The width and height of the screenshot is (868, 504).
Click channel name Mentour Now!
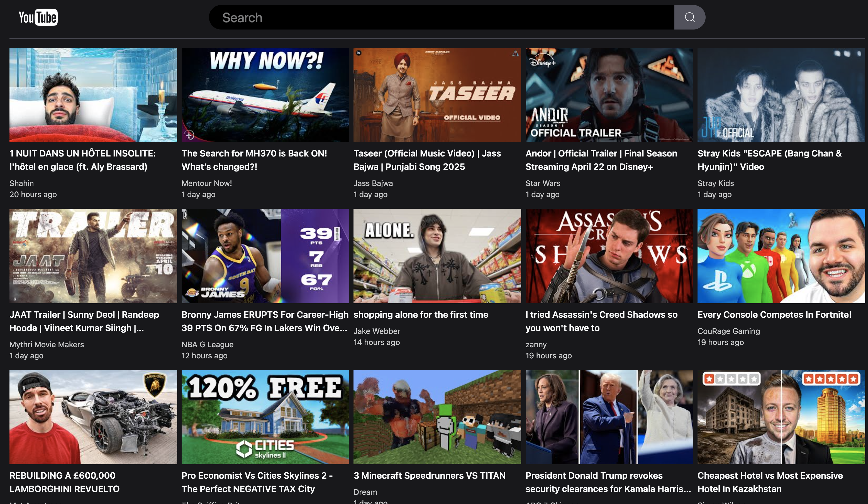pyautogui.click(x=207, y=183)
